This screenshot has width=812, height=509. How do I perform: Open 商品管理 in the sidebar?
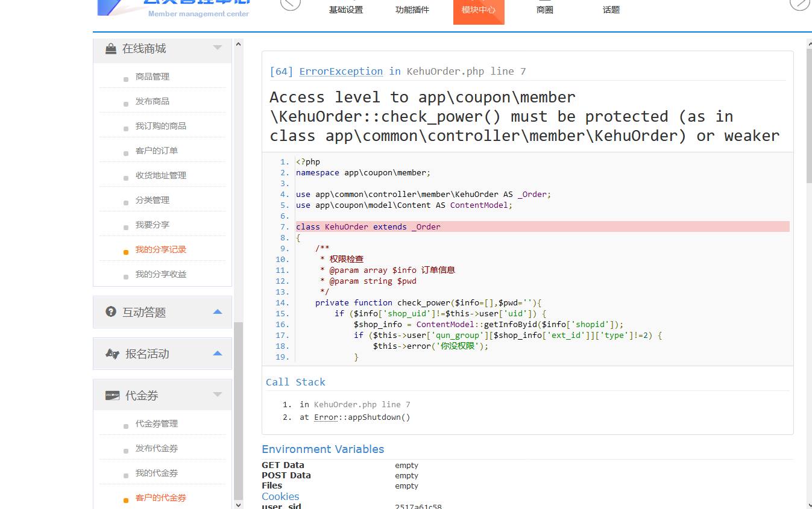(153, 77)
